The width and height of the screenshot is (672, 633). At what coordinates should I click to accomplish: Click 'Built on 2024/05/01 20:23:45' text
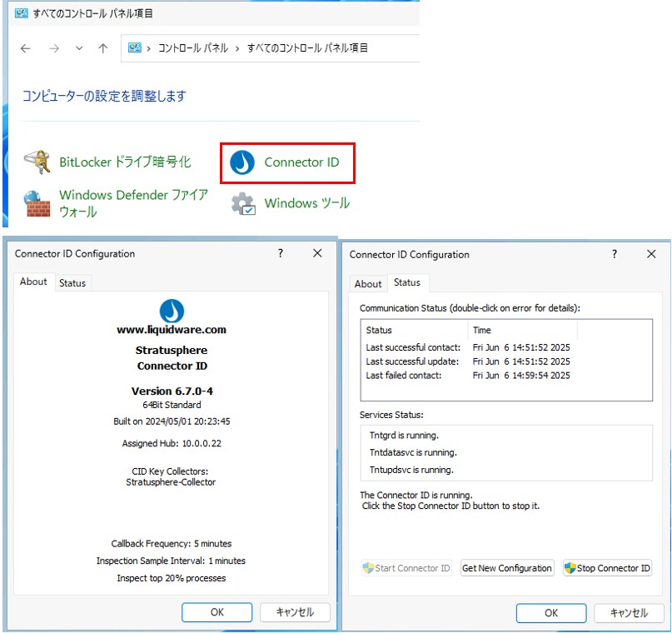pos(172,421)
